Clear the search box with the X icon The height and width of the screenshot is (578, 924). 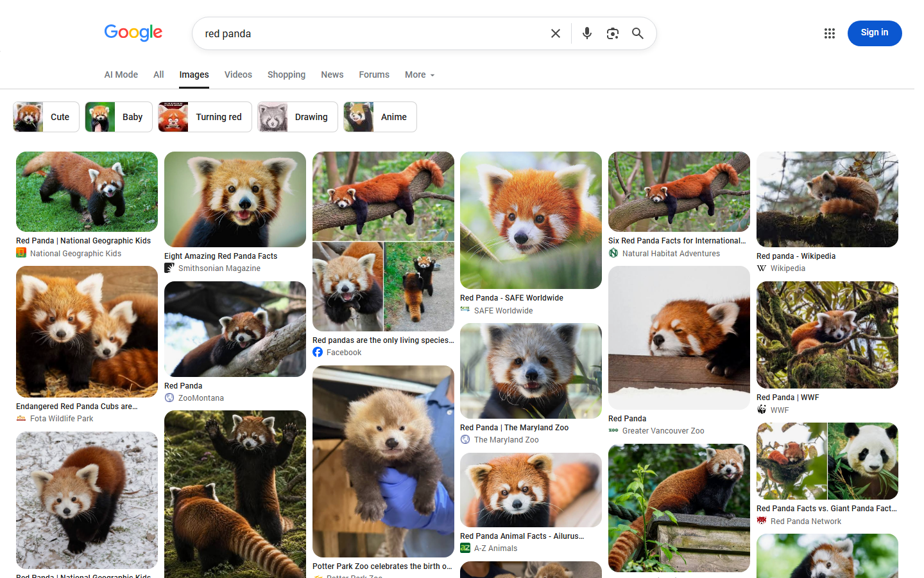pyautogui.click(x=556, y=33)
